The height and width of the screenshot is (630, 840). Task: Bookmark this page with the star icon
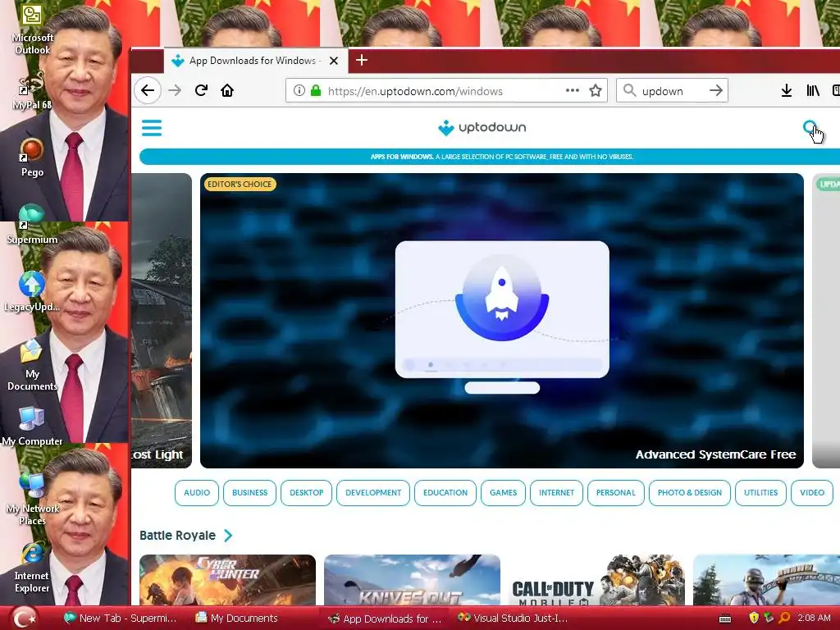click(x=596, y=90)
